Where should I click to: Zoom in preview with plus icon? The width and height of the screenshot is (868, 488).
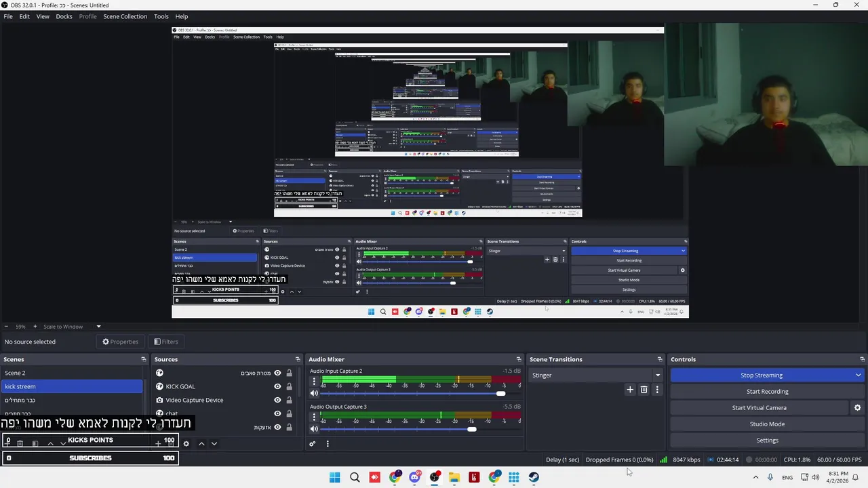[35, 327]
